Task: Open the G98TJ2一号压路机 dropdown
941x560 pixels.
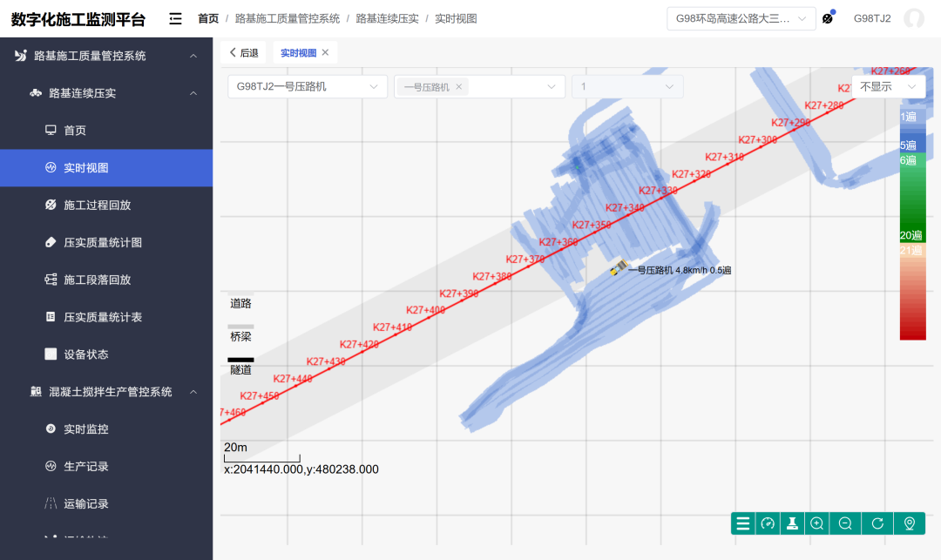Action: 307,87
